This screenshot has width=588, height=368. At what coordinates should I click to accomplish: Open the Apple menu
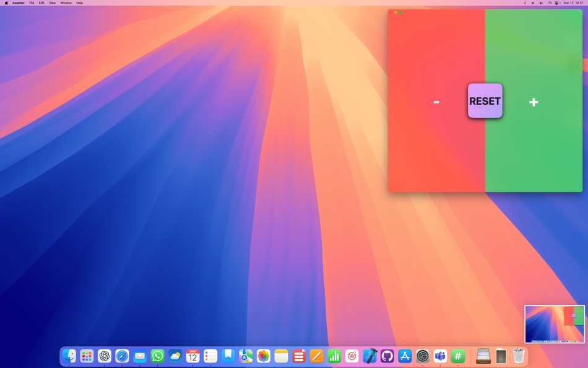6,2
